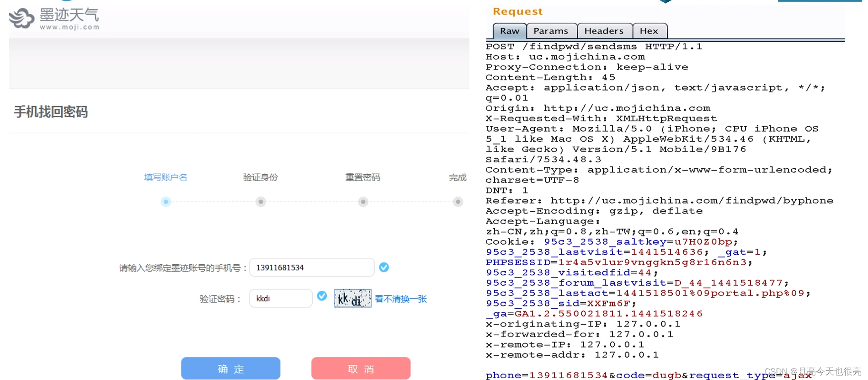Click the Host: uc.mojichina.com header line

(565, 57)
